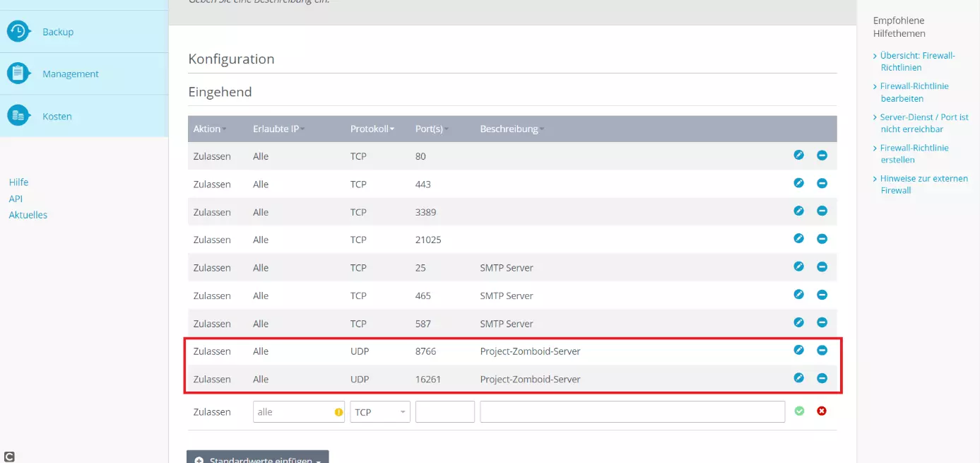Click the Konfiguration heading
980x463 pixels.
231,59
